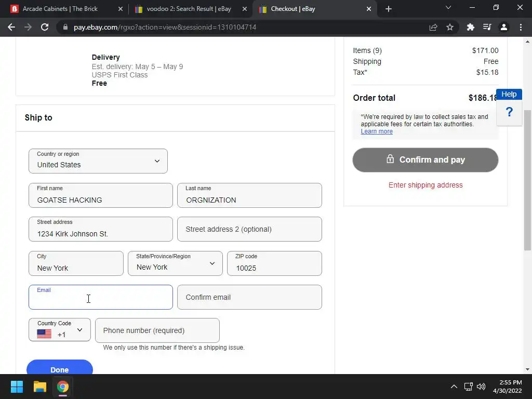
Task: Open the tab search chevron
Action: tap(448, 7)
